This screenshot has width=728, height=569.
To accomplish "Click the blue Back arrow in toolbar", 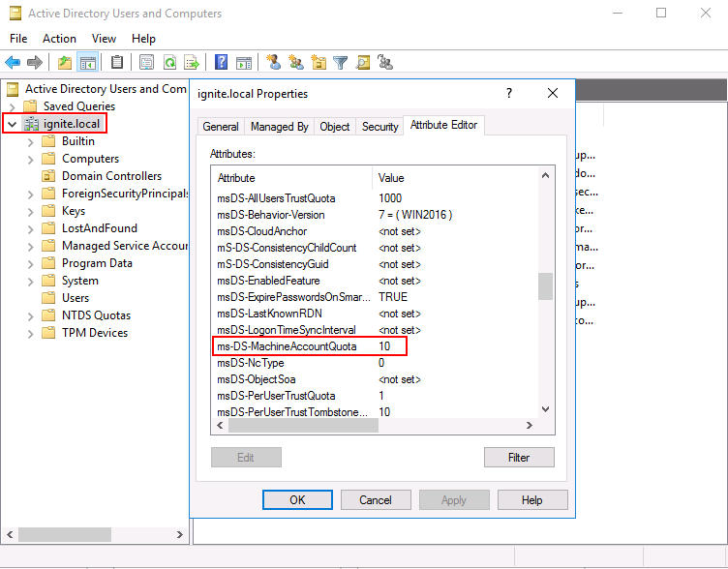I will pos(13,62).
